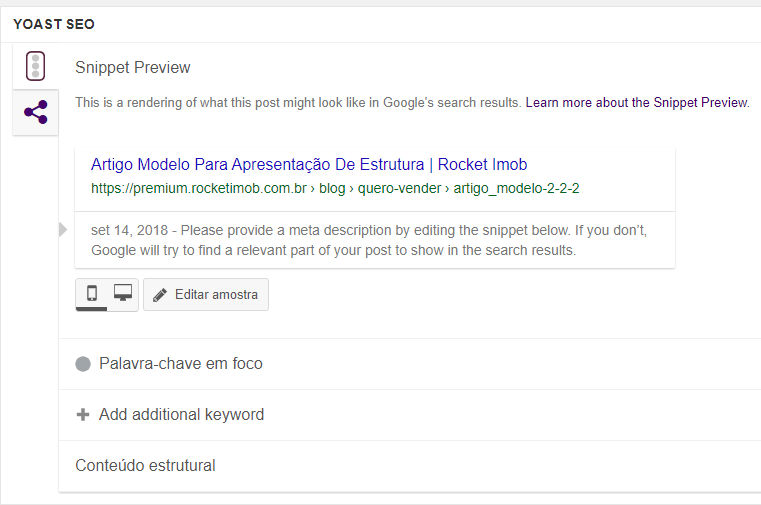761x505 pixels.
Task: Click the Editar amostra button
Action: 206,294
